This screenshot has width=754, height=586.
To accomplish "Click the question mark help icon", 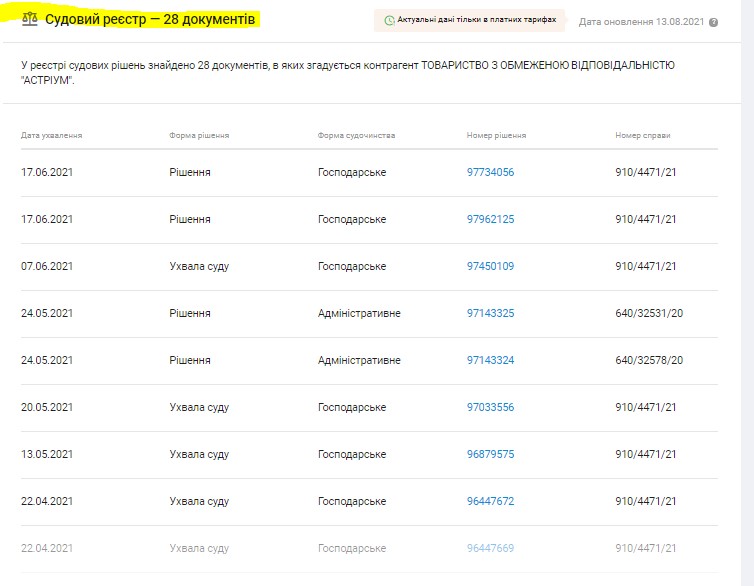I will pos(713,21).
